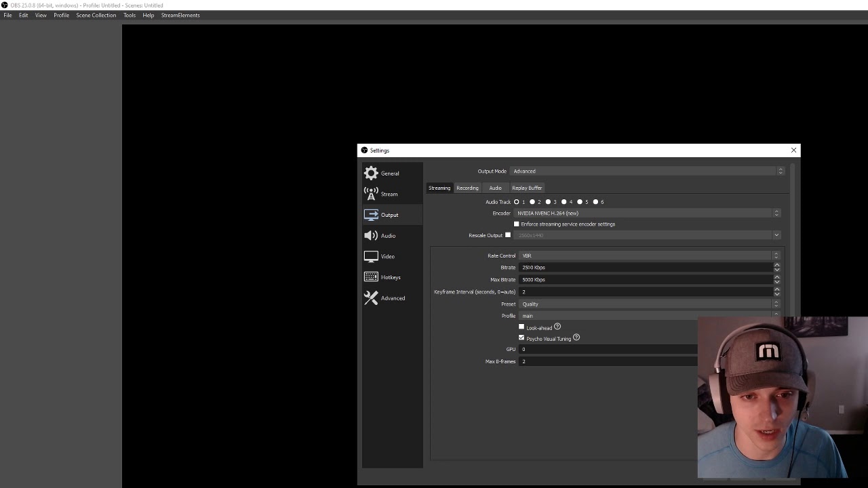Disable Psycho Visual Tuning checkbox
868x488 pixels.
point(521,338)
